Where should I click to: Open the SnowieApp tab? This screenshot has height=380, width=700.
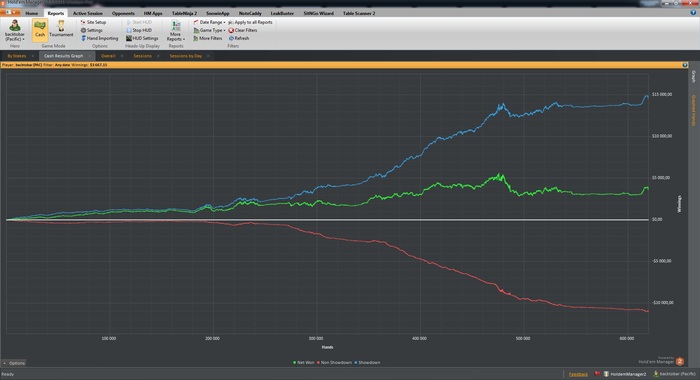click(x=217, y=13)
